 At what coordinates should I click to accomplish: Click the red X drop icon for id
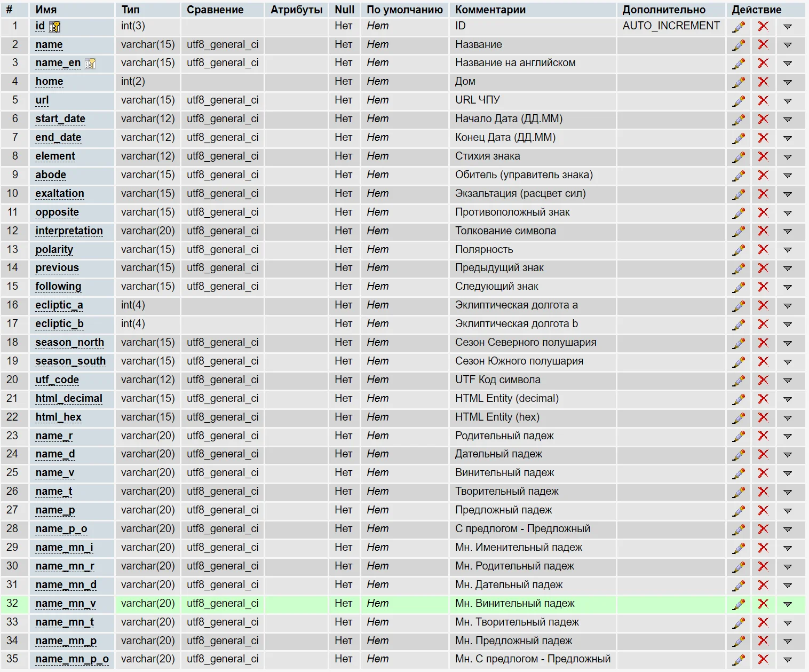point(763,26)
